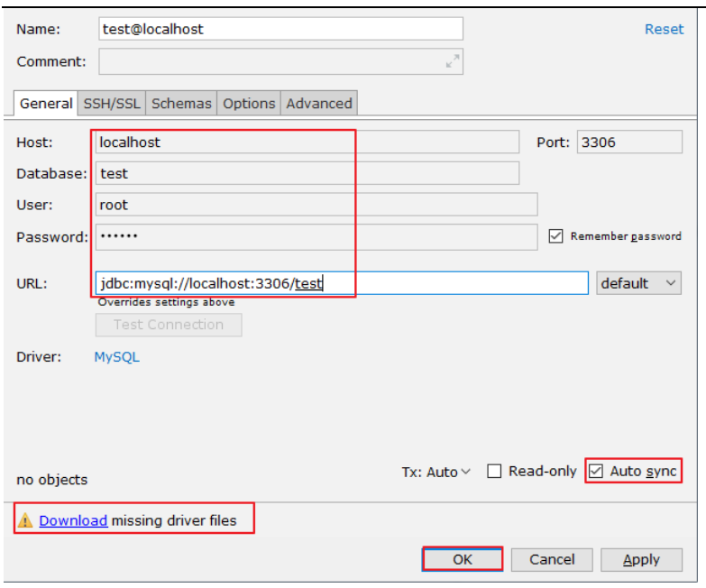
Task: Uncheck the Auto sync checkbox
Action: [596, 472]
